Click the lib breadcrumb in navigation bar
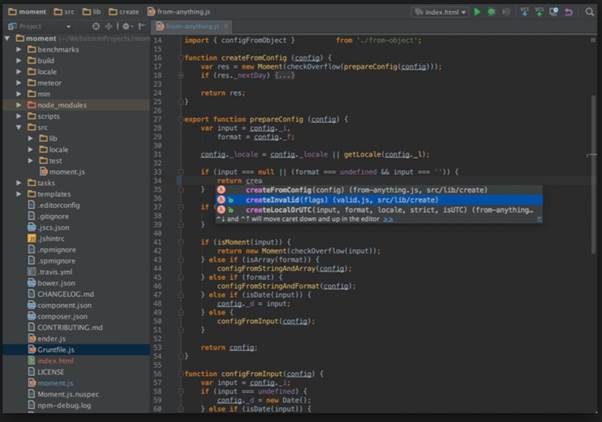This screenshot has height=422, width=602. coord(92,12)
